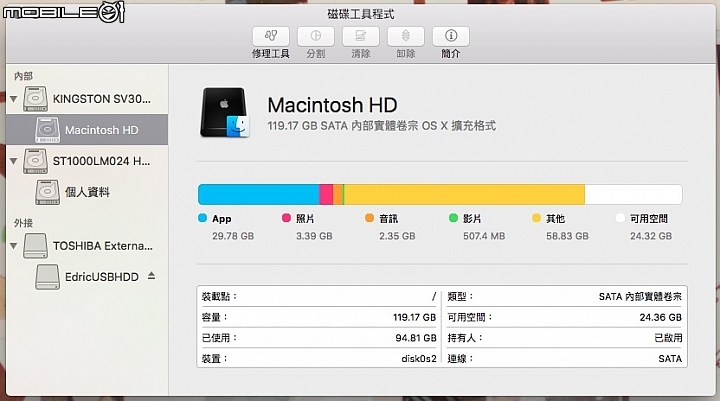Open the First Aid (修理工具) tool
The height and width of the screenshot is (401, 720).
(270, 36)
